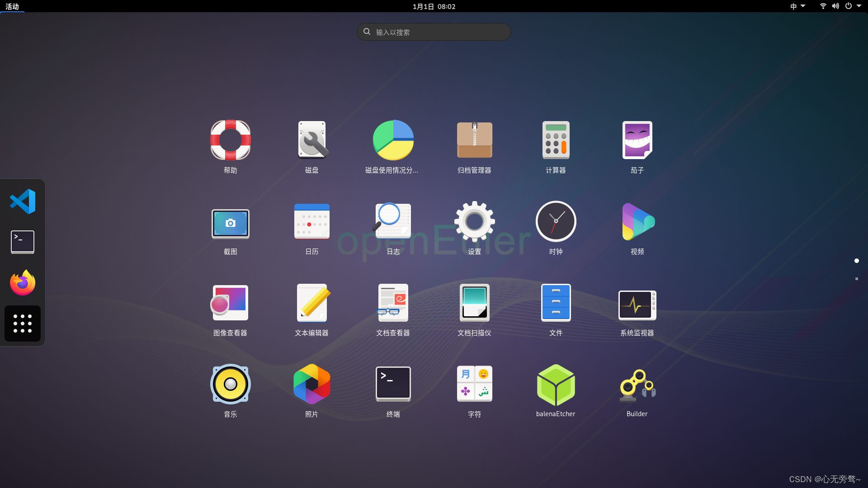
Task: Open the System Monitor (系统监视器)
Action: pyautogui.click(x=637, y=305)
